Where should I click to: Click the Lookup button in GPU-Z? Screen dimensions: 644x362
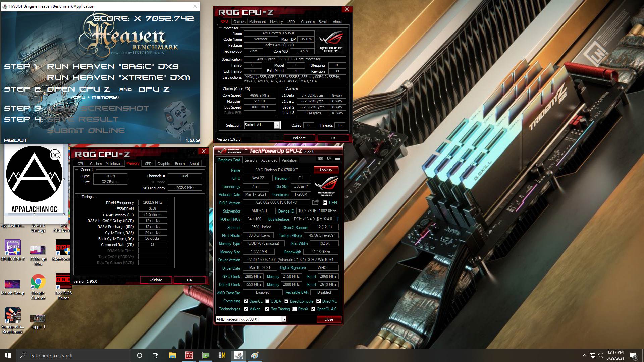tap(326, 170)
